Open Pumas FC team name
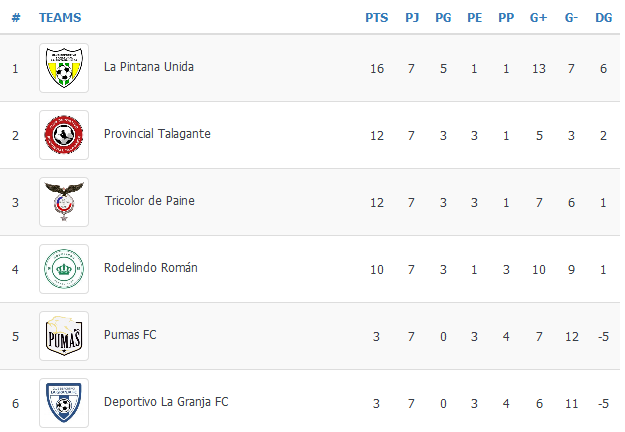The image size is (625, 432). [130, 335]
